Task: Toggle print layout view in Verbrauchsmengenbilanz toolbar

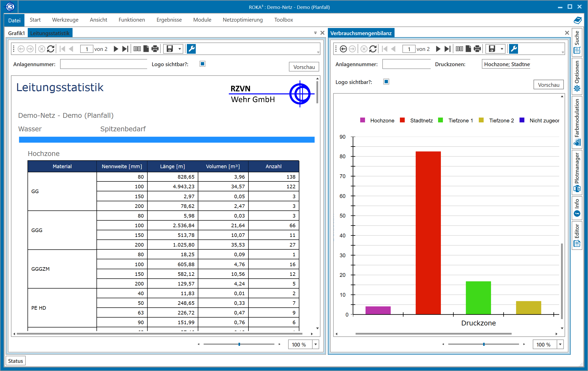Action: (459, 49)
